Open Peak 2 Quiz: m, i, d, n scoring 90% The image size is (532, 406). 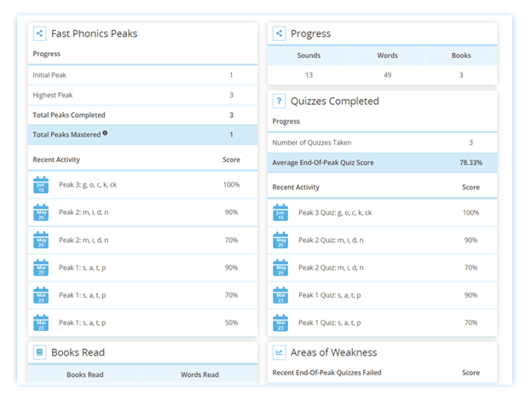pos(331,240)
